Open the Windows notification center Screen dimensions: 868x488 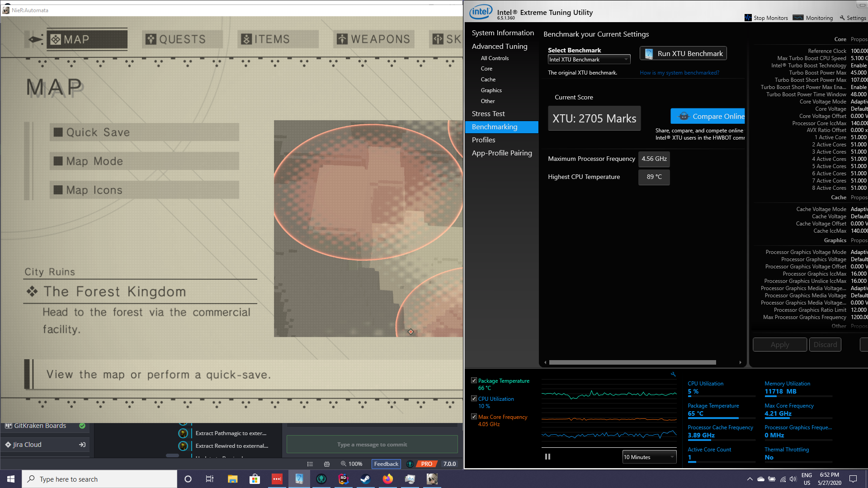point(853,479)
